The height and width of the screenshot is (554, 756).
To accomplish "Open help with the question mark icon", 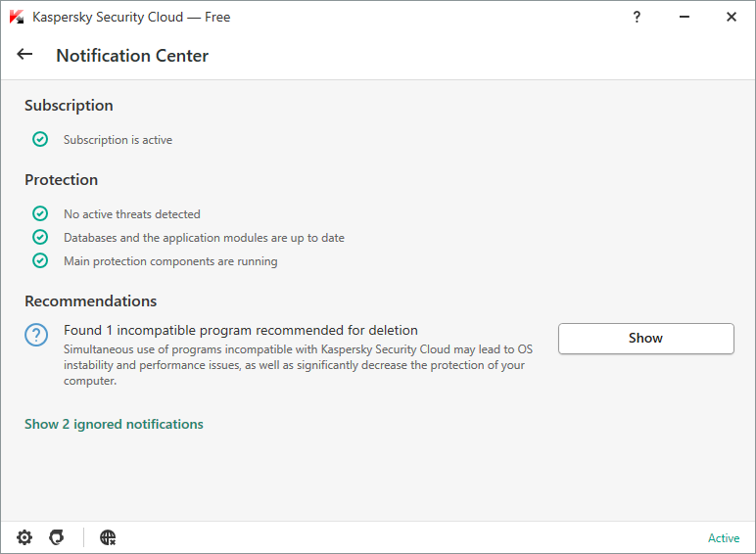I will tap(637, 17).
